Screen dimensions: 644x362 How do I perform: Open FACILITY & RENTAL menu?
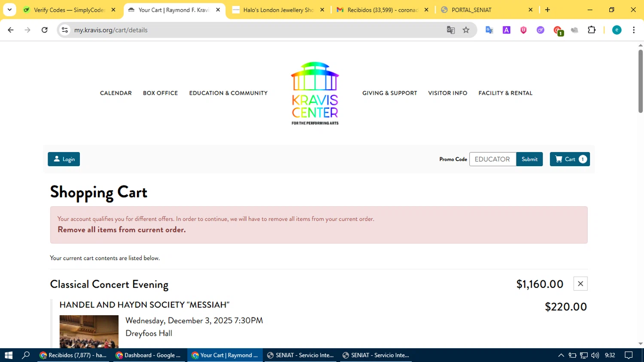[x=505, y=93]
